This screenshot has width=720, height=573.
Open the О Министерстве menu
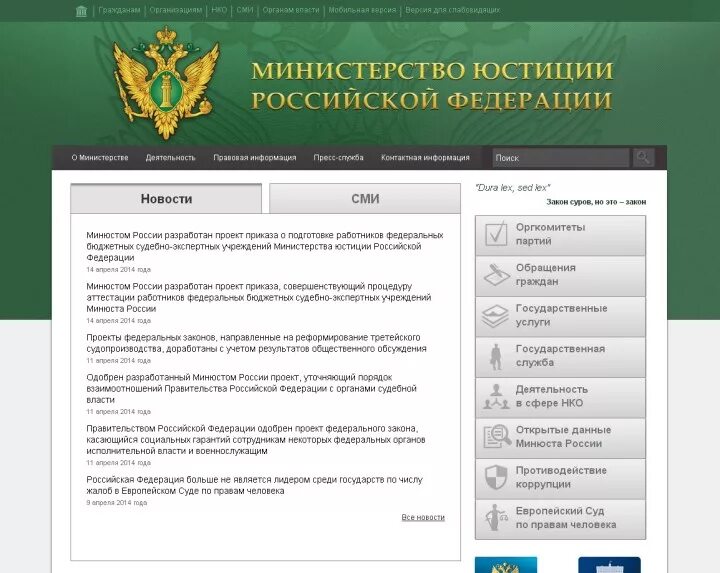(x=100, y=157)
